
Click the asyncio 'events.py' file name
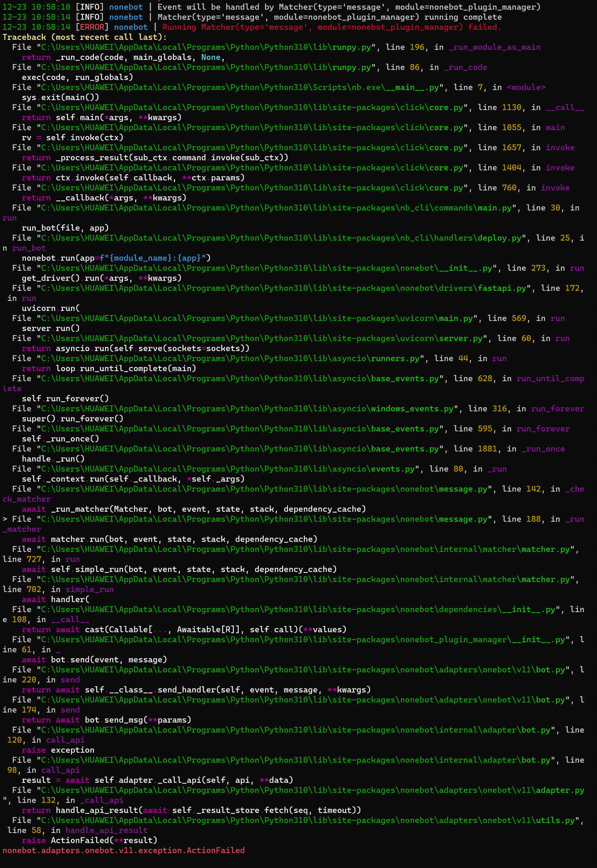393,469
